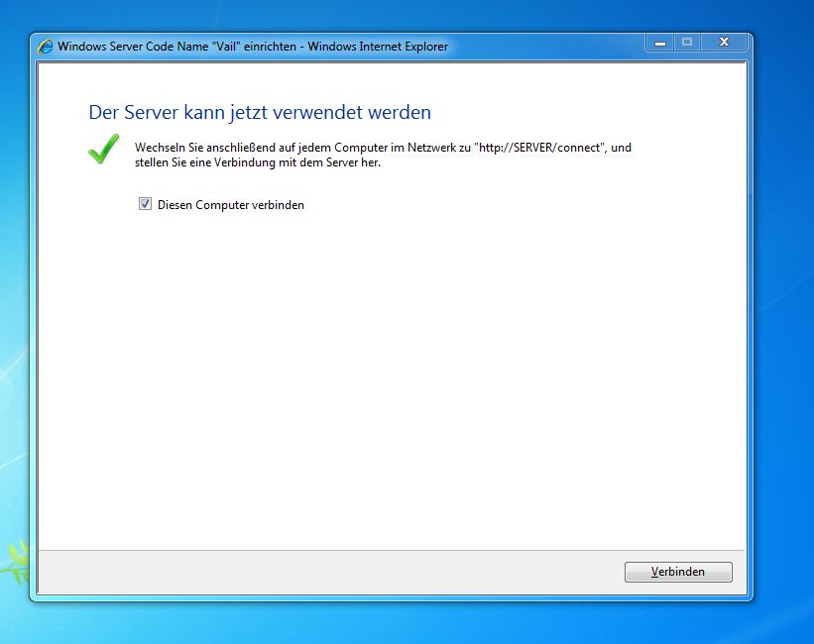814x644 pixels.
Task: Click the label "Diesen Computer verbinden"
Action: pyautogui.click(x=231, y=205)
